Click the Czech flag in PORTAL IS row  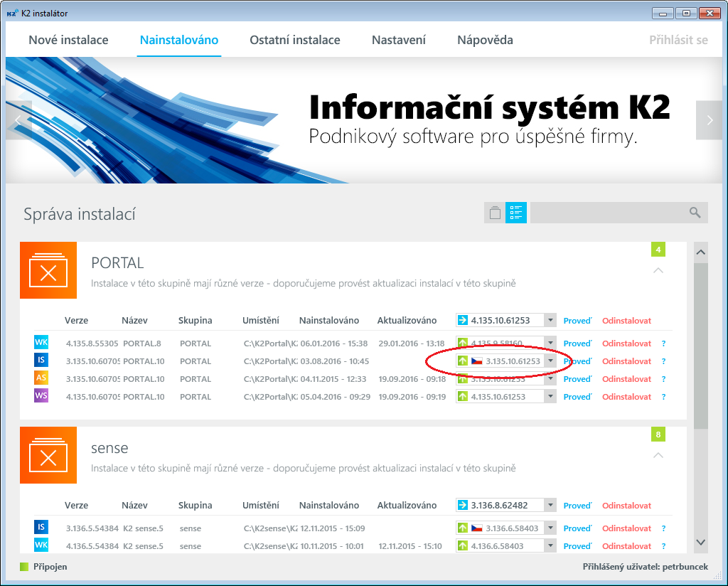point(477,361)
